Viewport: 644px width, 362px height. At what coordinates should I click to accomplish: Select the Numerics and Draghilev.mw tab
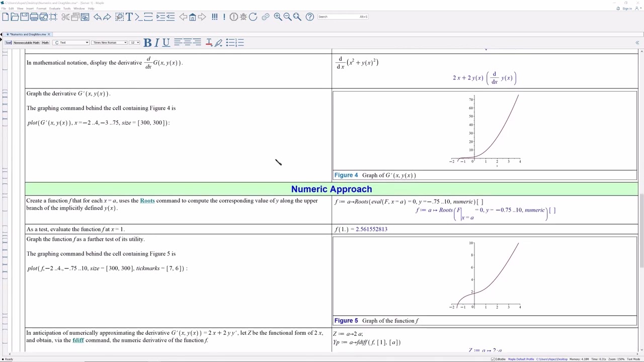click(27, 34)
